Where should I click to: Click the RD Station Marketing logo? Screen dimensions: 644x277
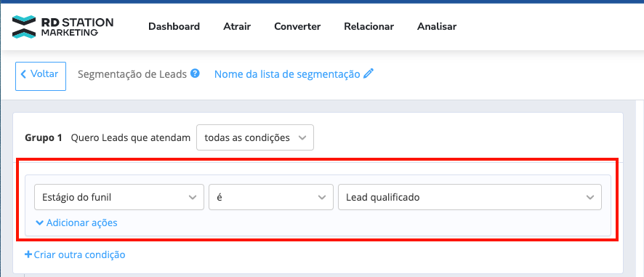(63, 27)
